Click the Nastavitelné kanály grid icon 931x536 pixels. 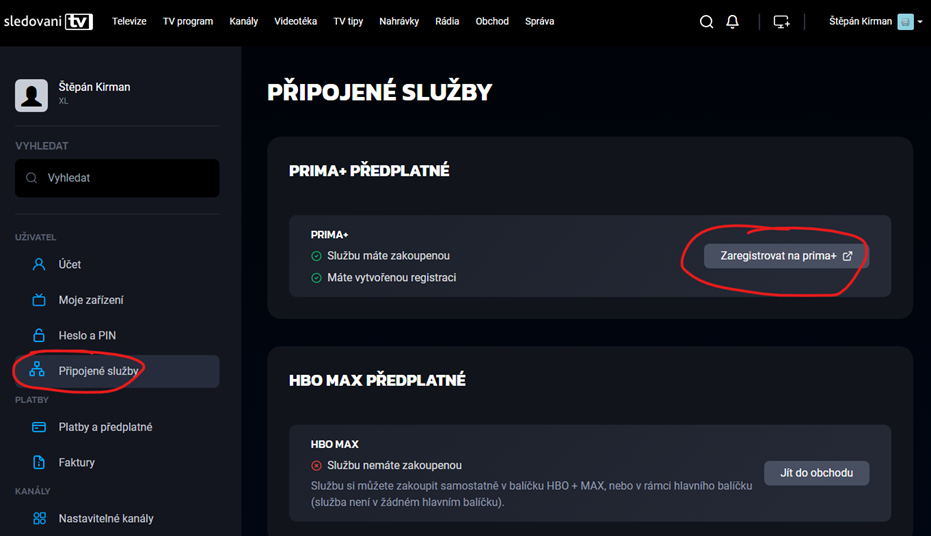pyautogui.click(x=39, y=519)
